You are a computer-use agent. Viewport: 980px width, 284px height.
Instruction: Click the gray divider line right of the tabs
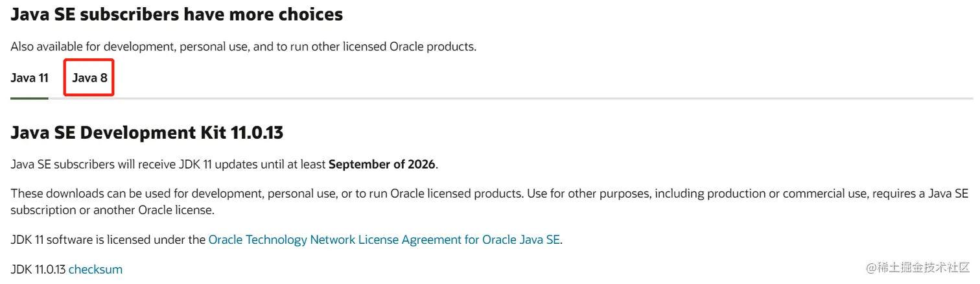(519, 99)
